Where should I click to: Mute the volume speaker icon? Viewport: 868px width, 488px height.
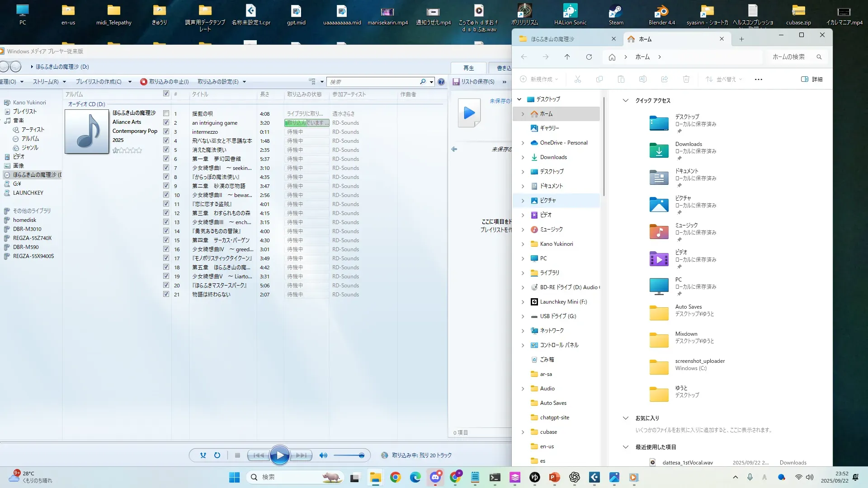coord(323,455)
